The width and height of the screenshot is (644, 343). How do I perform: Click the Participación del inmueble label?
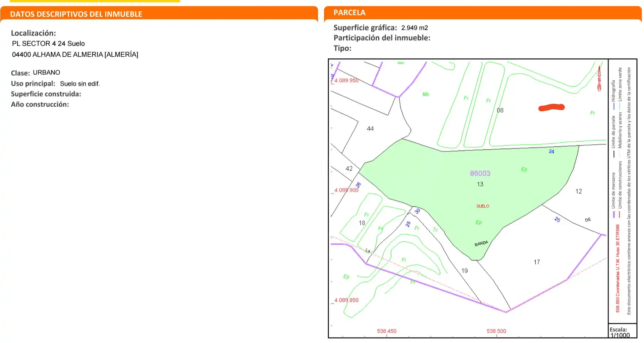pyautogui.click(x=382, y=38)
